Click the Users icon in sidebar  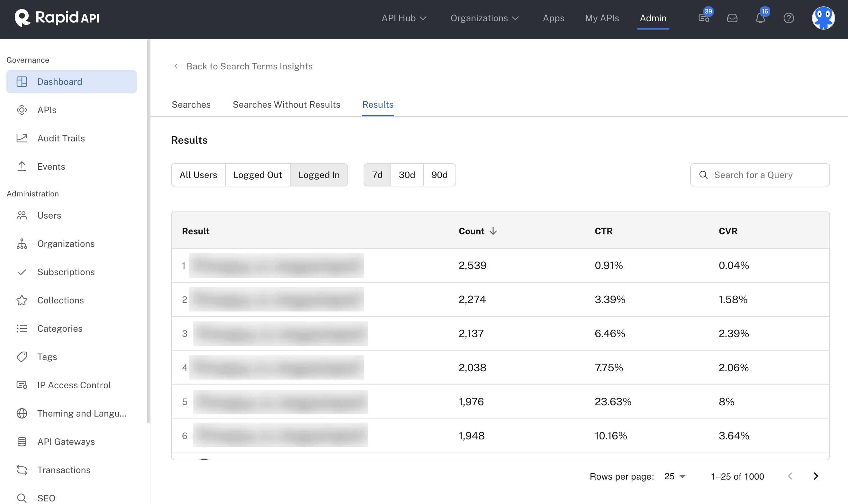(22, 215)
